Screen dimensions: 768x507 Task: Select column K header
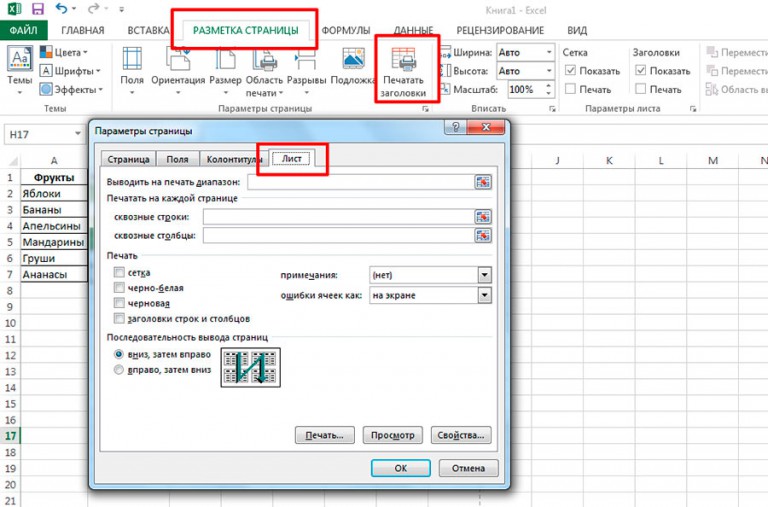pyautogui.click(x=609, y=160)
